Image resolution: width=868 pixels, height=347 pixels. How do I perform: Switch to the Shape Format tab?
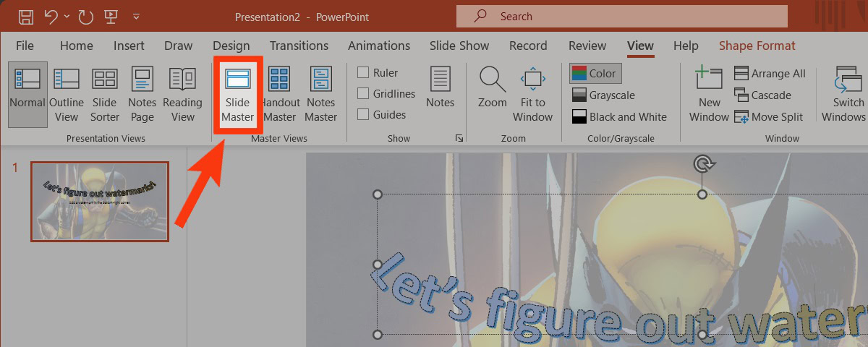(x=757, y=46)
